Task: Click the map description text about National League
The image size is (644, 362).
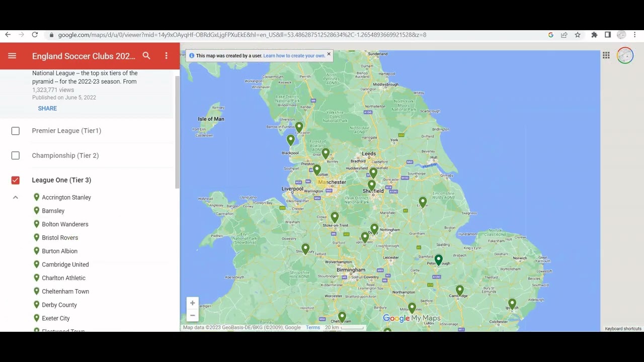Action: (x=85, y=77)
